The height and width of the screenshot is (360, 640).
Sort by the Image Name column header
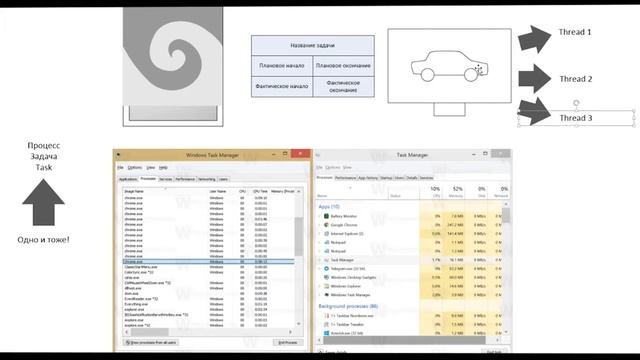pos(165,191)
